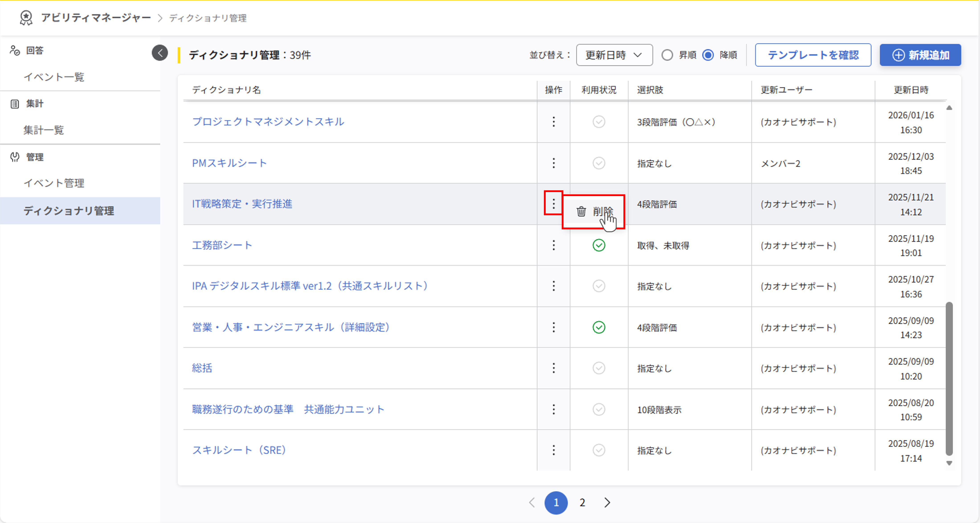Viewport: 980px width, 523px height.
Task: Open the three-dot menu for 工務部シート
Action: (x=553, y=245)
